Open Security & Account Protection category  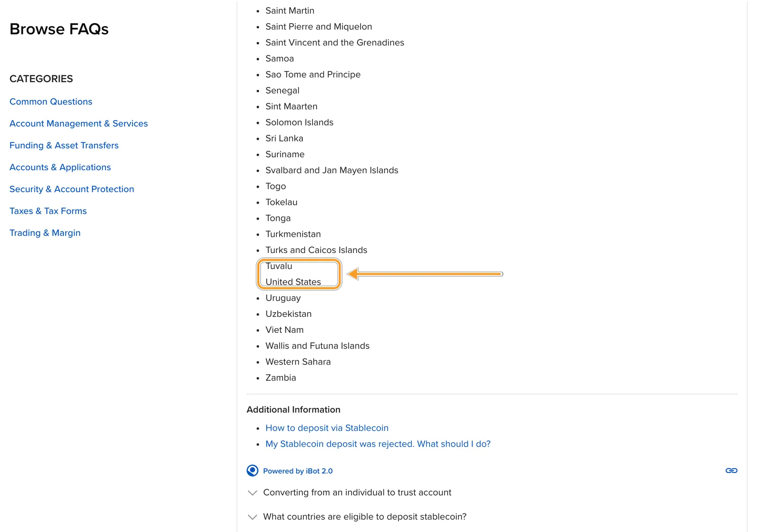72,189
